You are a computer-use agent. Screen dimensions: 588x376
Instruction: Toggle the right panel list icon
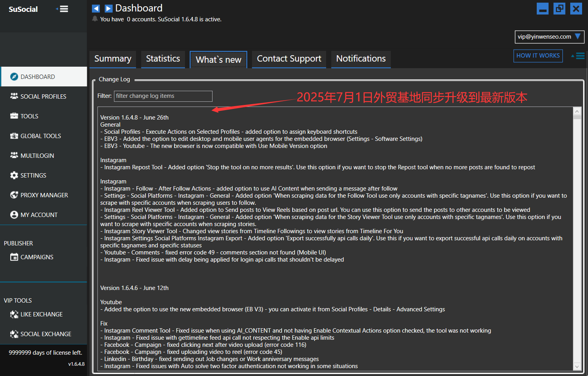pyautogui.click(x=578, y=56)
